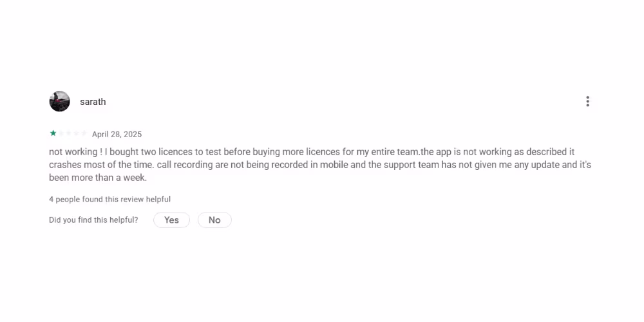Open the review's three-dot options menu

point(587,102)
